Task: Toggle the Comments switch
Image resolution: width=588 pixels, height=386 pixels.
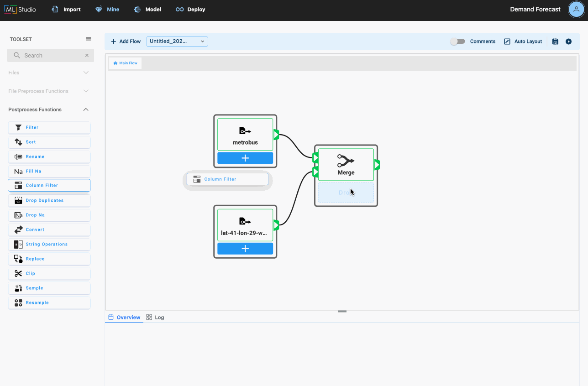Action: click(457, 42)
